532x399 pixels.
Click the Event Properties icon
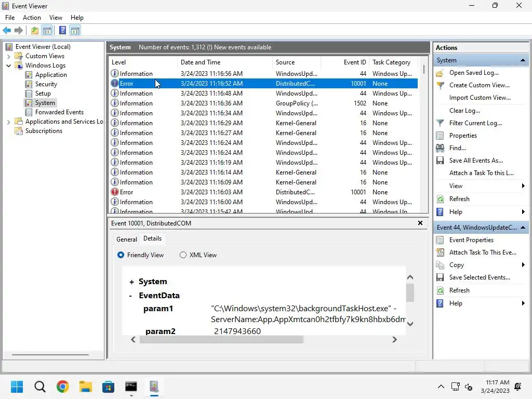pos(440,240)
